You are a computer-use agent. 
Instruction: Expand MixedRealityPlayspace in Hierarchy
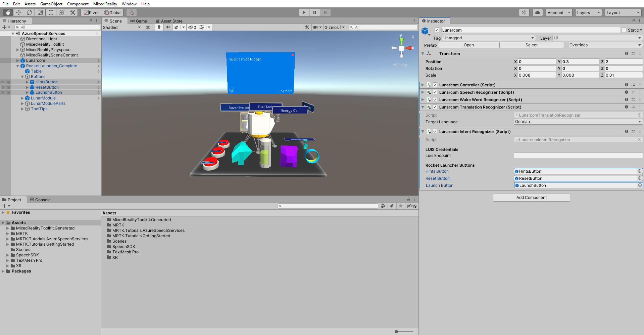[x=18, y=50]
